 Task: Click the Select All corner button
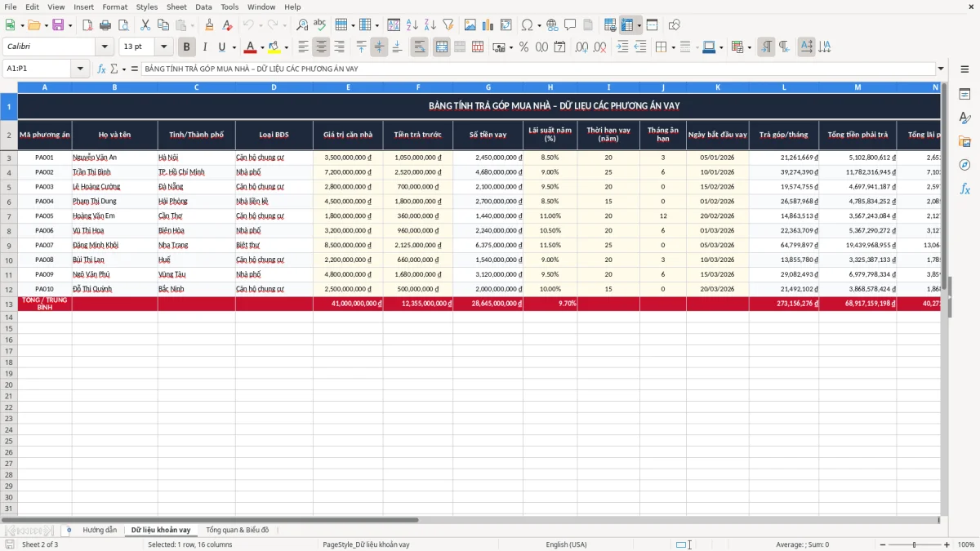9,87
